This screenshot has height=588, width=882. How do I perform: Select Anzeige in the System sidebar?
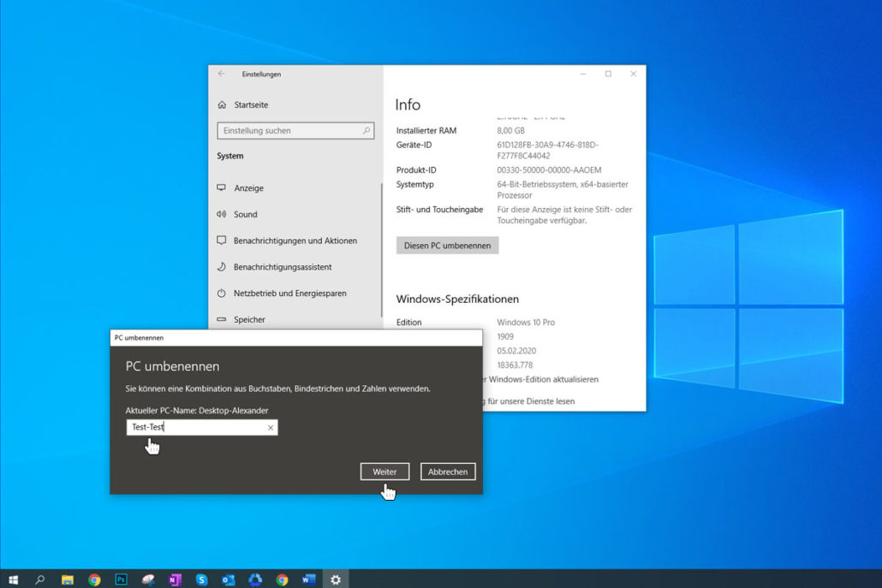point(248,188)
